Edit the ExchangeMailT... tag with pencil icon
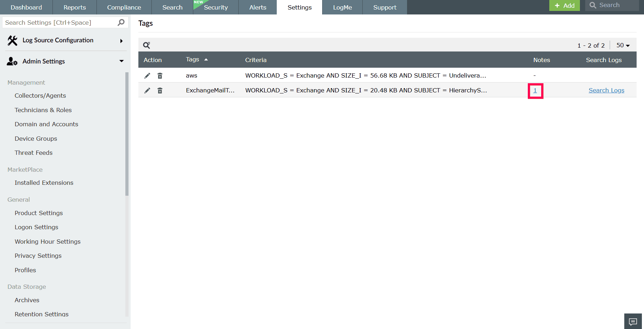644x329 pixels. click(x=147, y=91)
